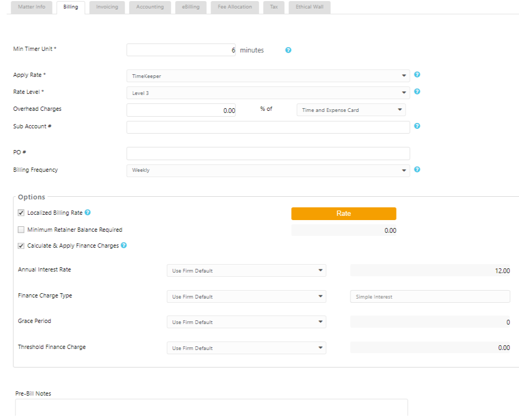Image resolution: width=519 pixels, height=420 pixels.
Task: Click the orange Rate button
Action: pyautogui.click(x=344, y=213)
